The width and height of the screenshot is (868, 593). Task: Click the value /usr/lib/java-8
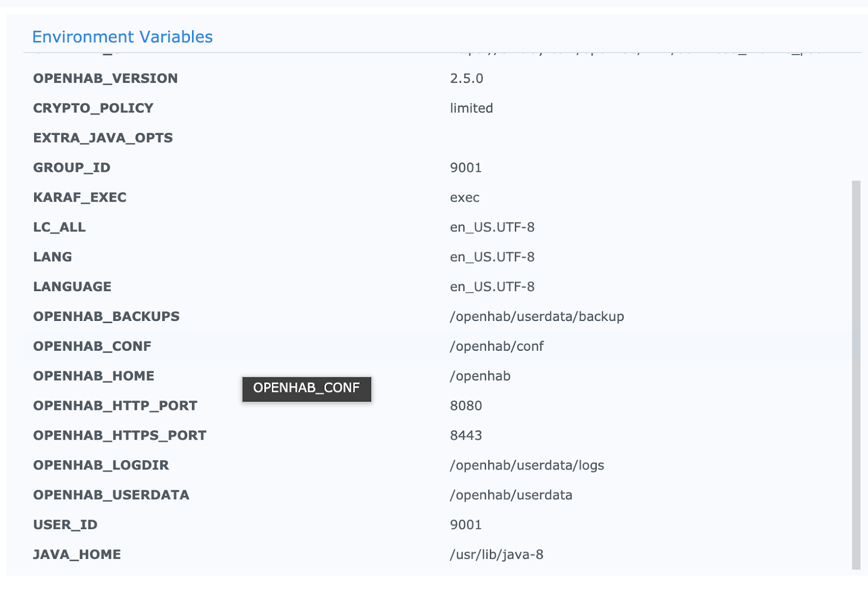(496, 556)
